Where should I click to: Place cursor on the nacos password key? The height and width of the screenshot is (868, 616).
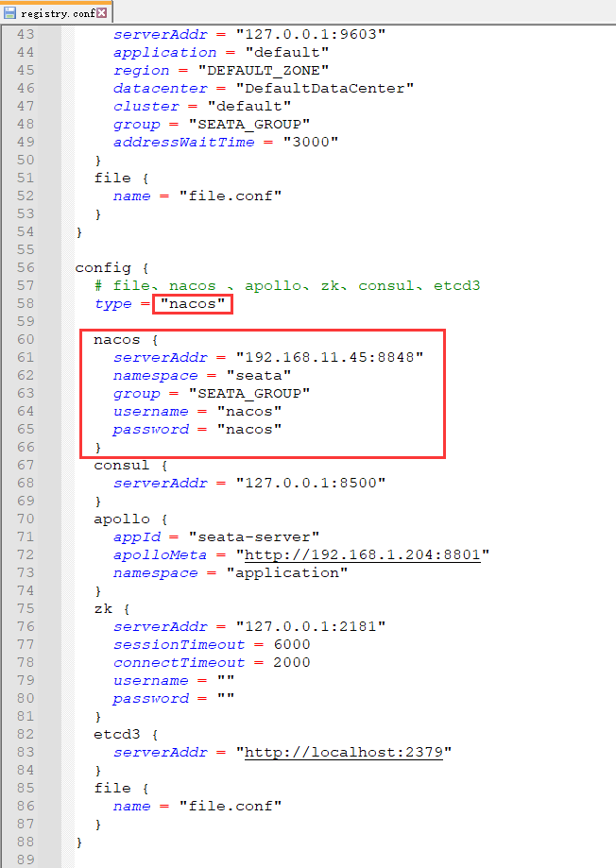150,429
